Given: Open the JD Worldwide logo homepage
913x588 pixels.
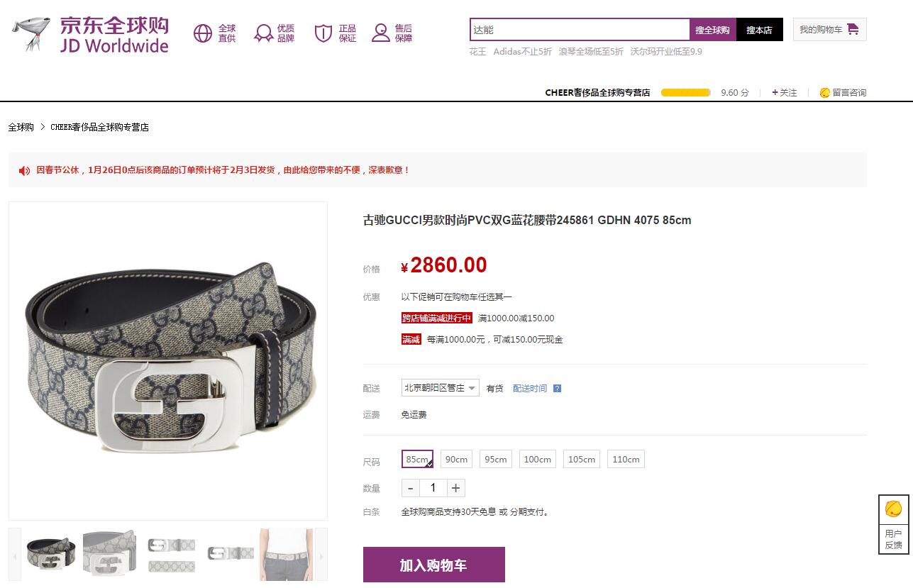Looking at the screenshot, I should (90, 34).
